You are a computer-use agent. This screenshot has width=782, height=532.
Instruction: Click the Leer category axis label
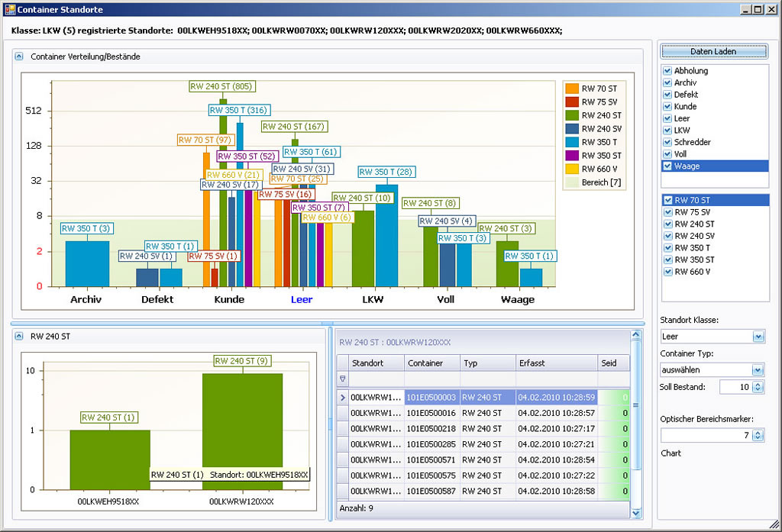tap(302, 300)
